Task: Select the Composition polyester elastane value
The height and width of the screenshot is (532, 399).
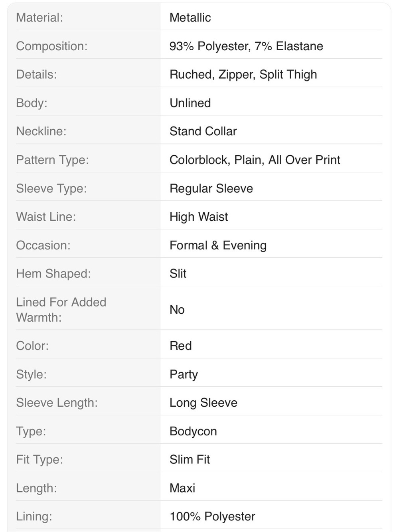Action: coord(246,46)
